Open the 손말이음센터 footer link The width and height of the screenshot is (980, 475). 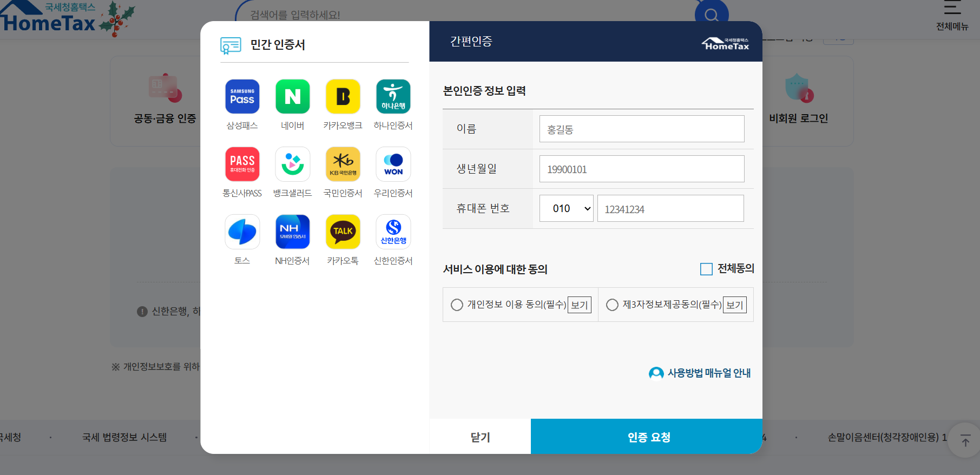(x=887, y=437)
